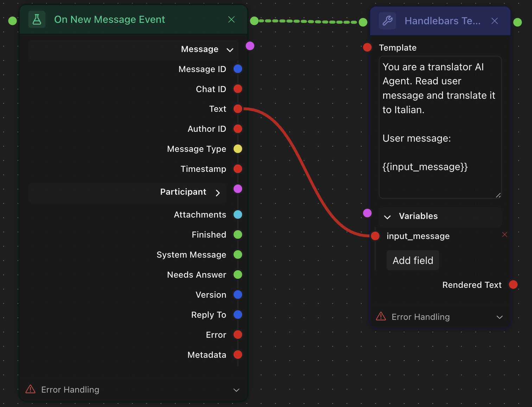Screen dimensions: 532x407
Task: Click the input_message variable name field
Action: click(x=418, y=236)
